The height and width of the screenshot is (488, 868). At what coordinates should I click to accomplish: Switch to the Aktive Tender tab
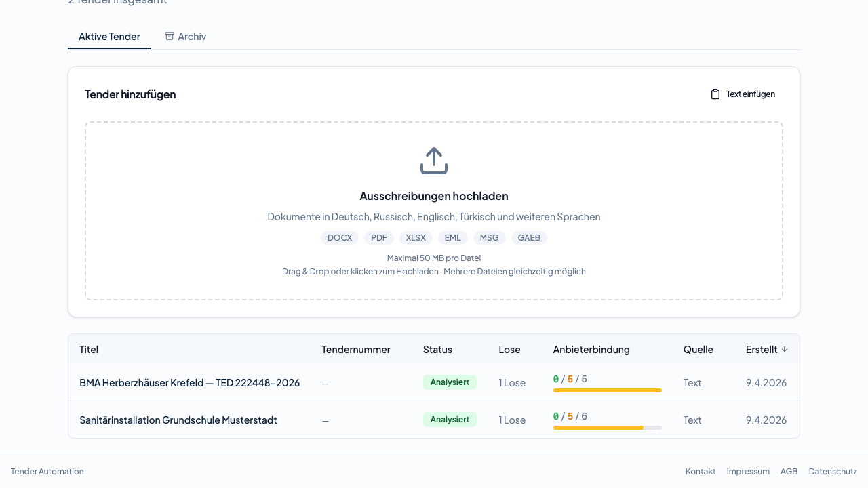click(109, 37)
